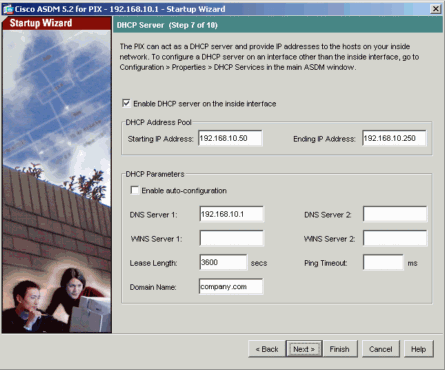Image resolution: width=445 pixels, height=370 pixels.
Task: Click the Ping Timeout label
Action: (326, 263)
